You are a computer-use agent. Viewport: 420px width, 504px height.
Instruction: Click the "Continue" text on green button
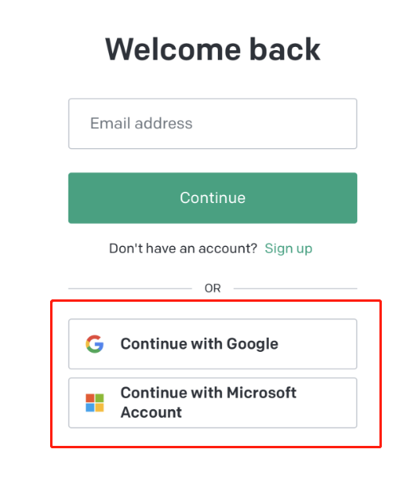[212, 197]
